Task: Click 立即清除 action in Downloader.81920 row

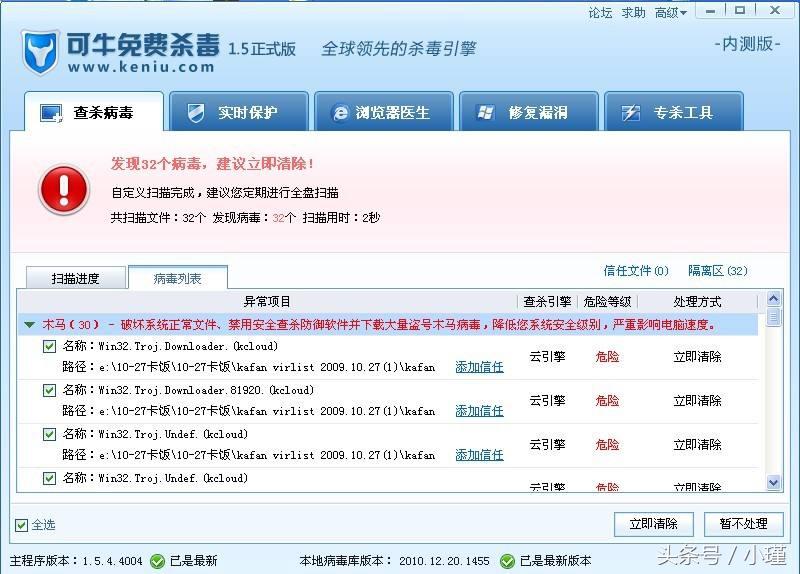Action: pyautogui.click(x=697, y=401)
